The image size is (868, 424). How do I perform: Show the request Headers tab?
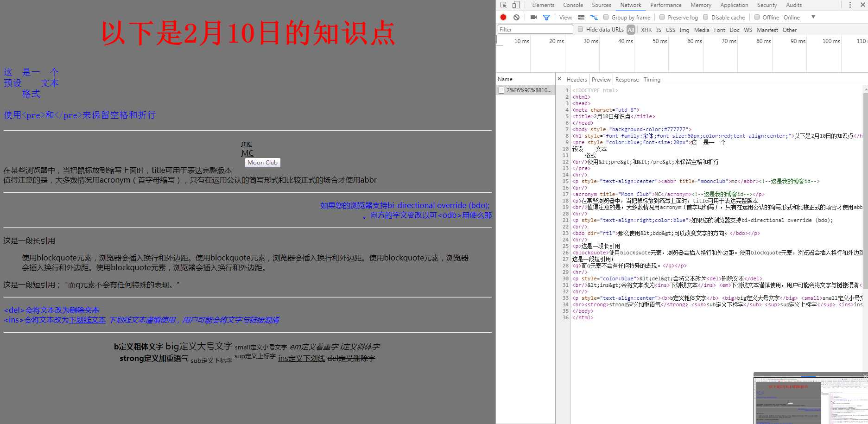577,80
